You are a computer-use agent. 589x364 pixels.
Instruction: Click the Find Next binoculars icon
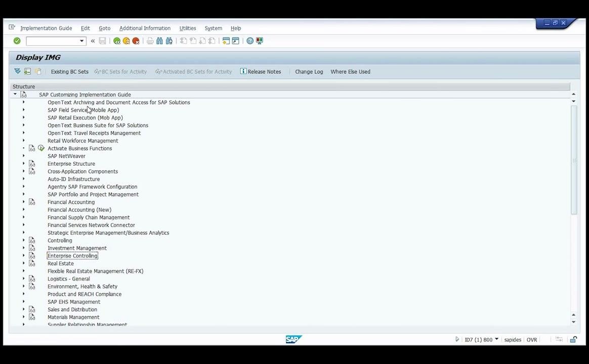[x=169, y=41]
